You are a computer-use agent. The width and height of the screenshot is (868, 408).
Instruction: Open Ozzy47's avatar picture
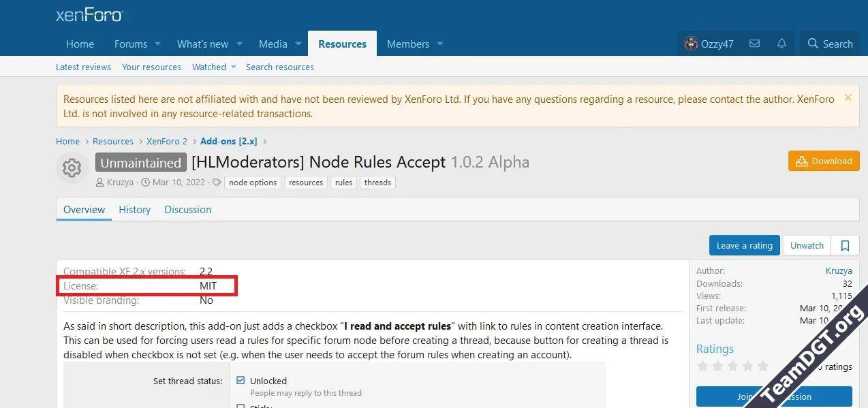690,43
